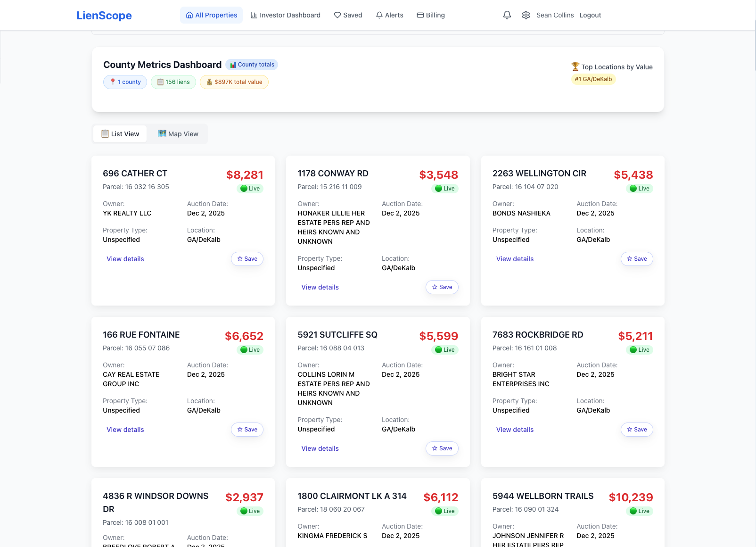Click the pin icon on the 1 county badge
The image size is (756, 547).
pos(113,82)
